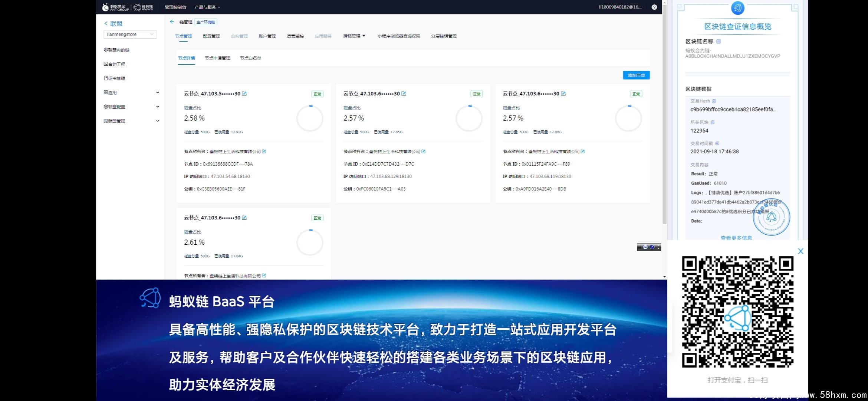
Task: Click 生产环境链 tag
Action: pyautogui.click(x=206, y=22)
